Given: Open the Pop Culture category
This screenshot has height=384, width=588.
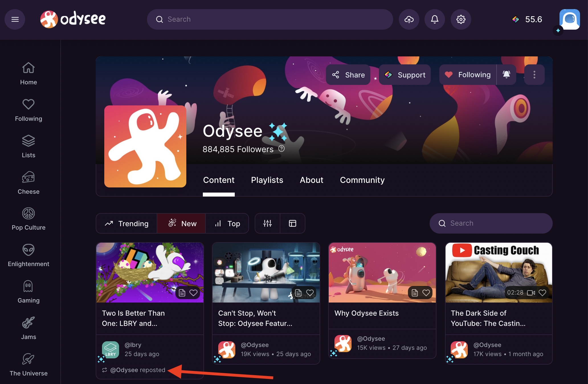Looking at the screenshot, I should (28, 219).
